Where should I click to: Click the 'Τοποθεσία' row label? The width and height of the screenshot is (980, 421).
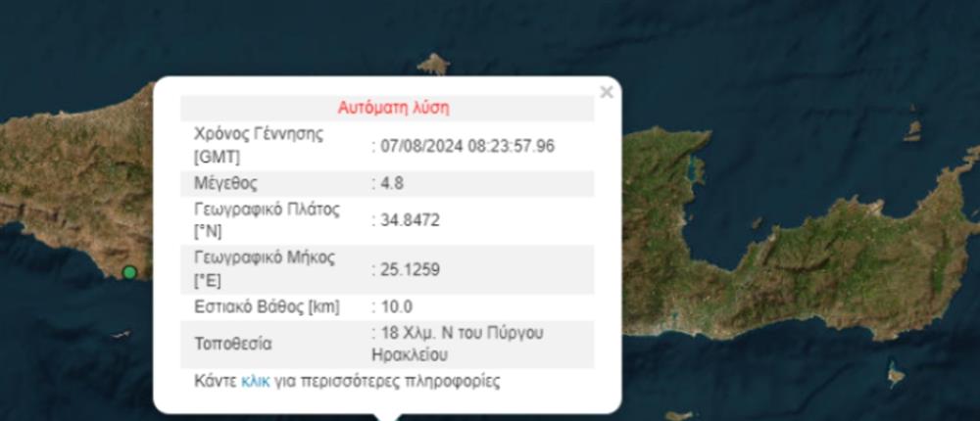(x=233, y=344)
